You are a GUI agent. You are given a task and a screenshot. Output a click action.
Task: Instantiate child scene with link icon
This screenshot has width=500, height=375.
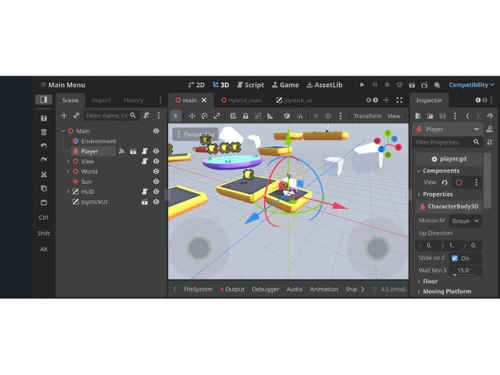[76, 115]
